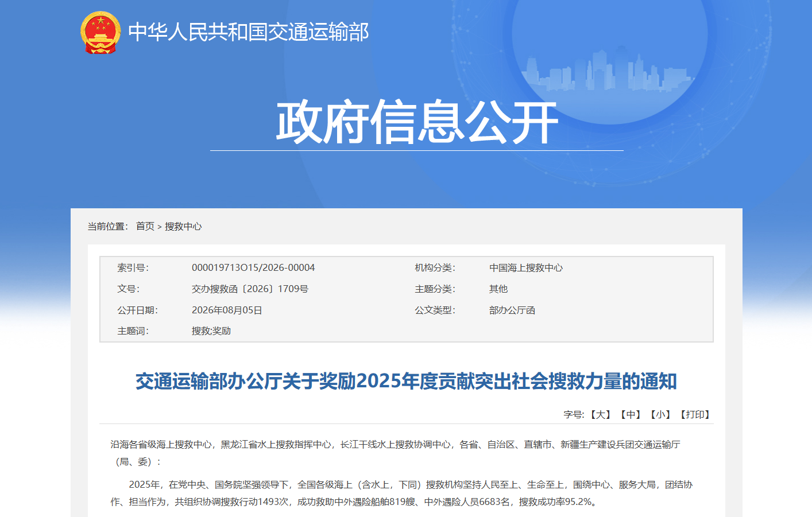Viewport: 812px width, 517px height.
Task: Click the 机构分类 label
Action: [x=435, y=268]
